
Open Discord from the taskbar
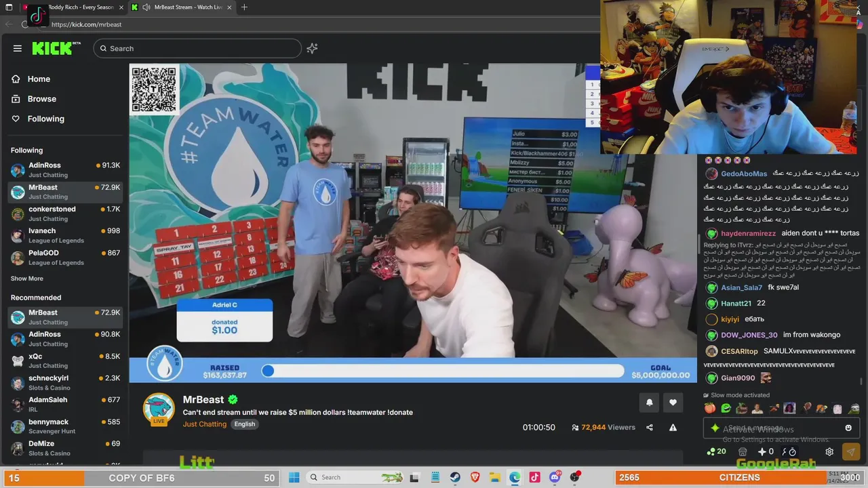coord(555,477)
